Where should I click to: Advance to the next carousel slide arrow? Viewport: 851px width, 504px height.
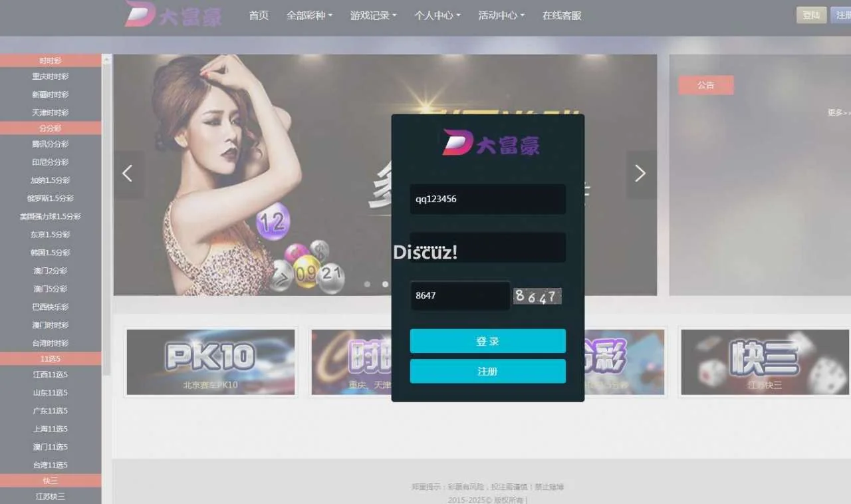pos(640,174)
